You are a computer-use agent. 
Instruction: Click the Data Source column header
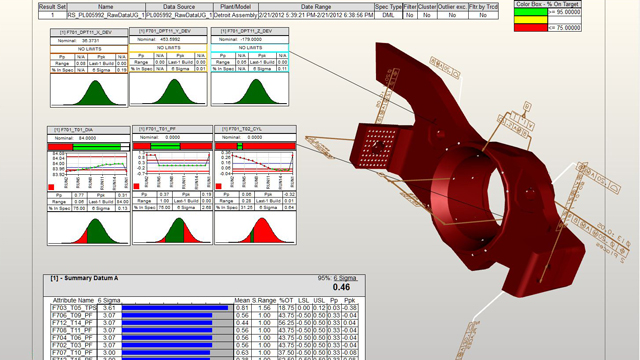(x=179, y=7)
